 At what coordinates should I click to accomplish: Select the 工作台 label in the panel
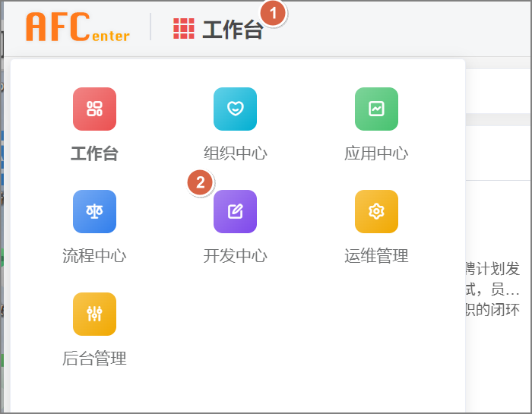tap(94, 153)
